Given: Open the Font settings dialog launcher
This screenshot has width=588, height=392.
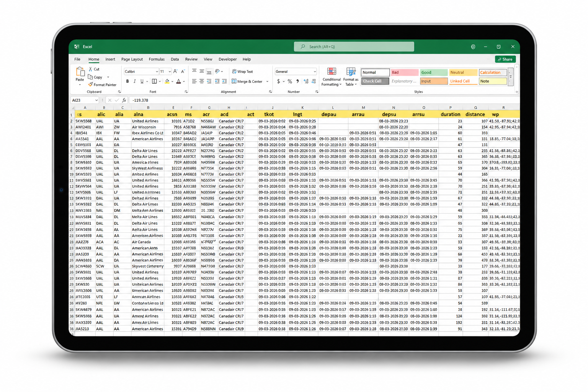Looking at the screenshot, I should 186,92.
